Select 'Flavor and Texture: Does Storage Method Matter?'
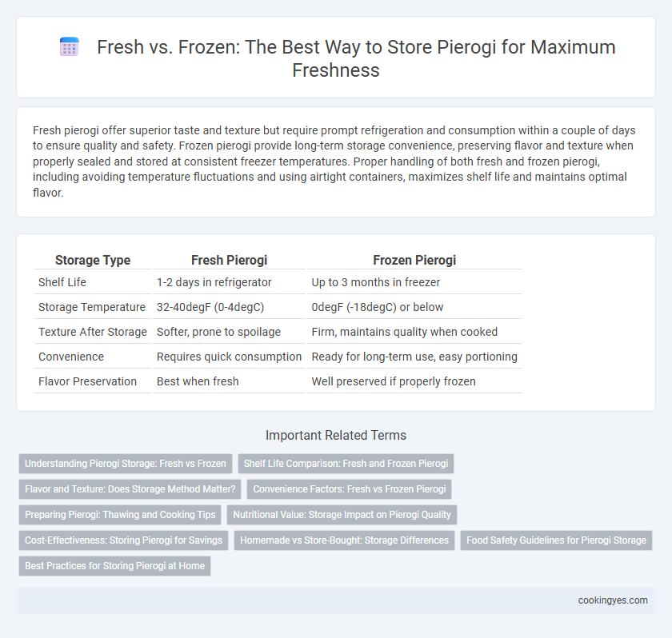 pyautogui.click(x=130, y=489)
